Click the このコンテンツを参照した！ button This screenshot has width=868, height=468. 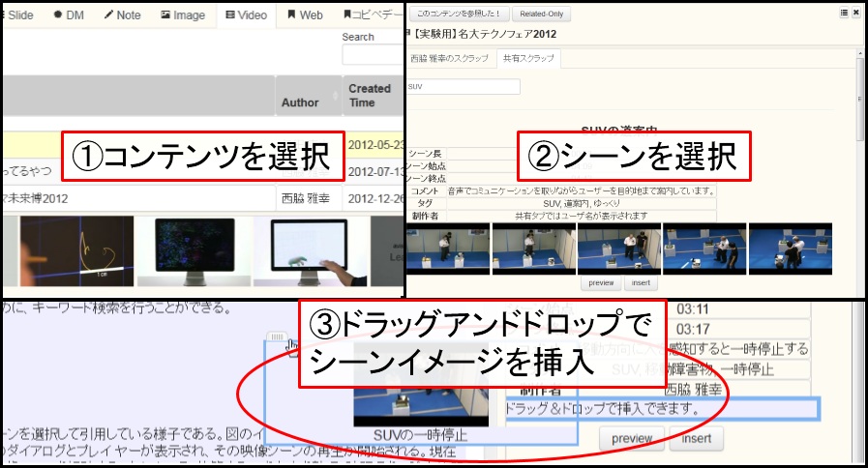459,14
